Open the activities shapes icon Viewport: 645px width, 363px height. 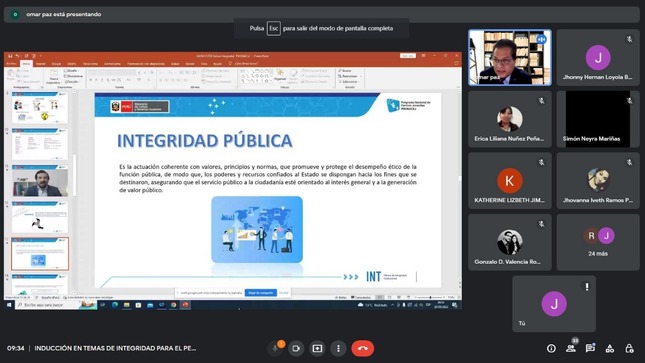pyautogui.click(x=610, y=348)
